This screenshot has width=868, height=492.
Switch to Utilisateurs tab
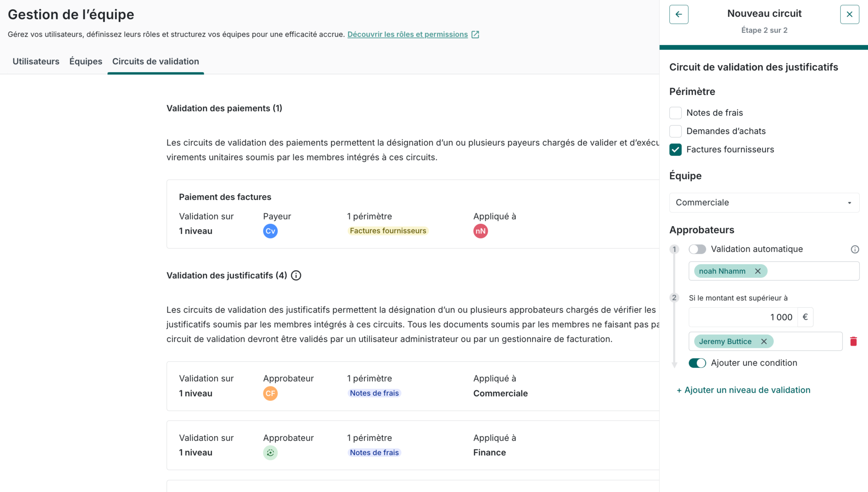tap(36, 61)
